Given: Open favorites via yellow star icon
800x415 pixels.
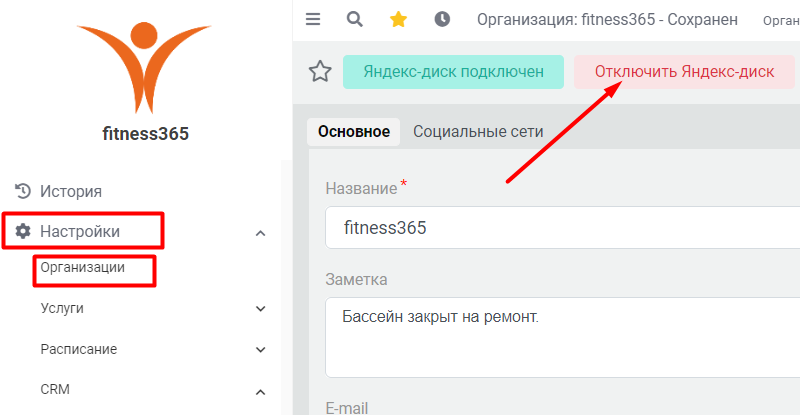Looking at the screenshot, I should (x=398, y=19).
